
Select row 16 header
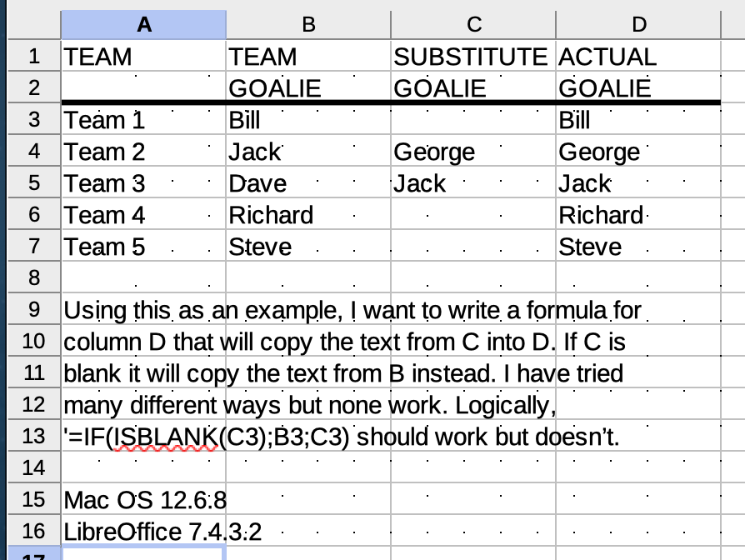pos(34,531)
